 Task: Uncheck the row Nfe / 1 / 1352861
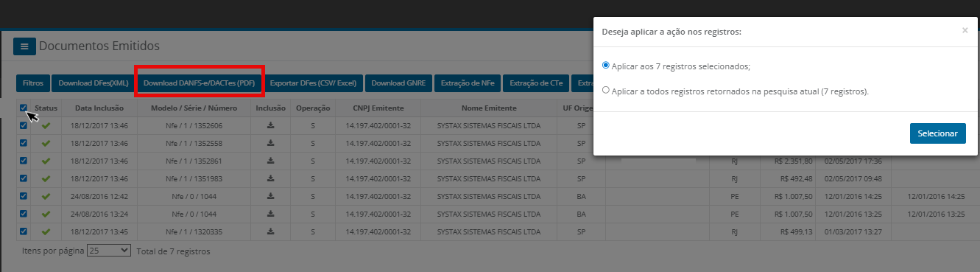(x=24, y=161)
